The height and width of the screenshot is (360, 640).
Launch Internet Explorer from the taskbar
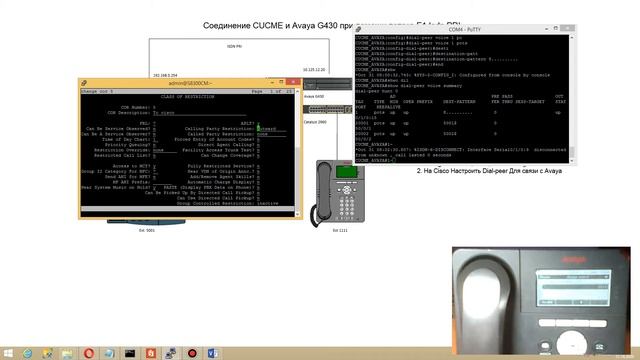tap(28, 353)
